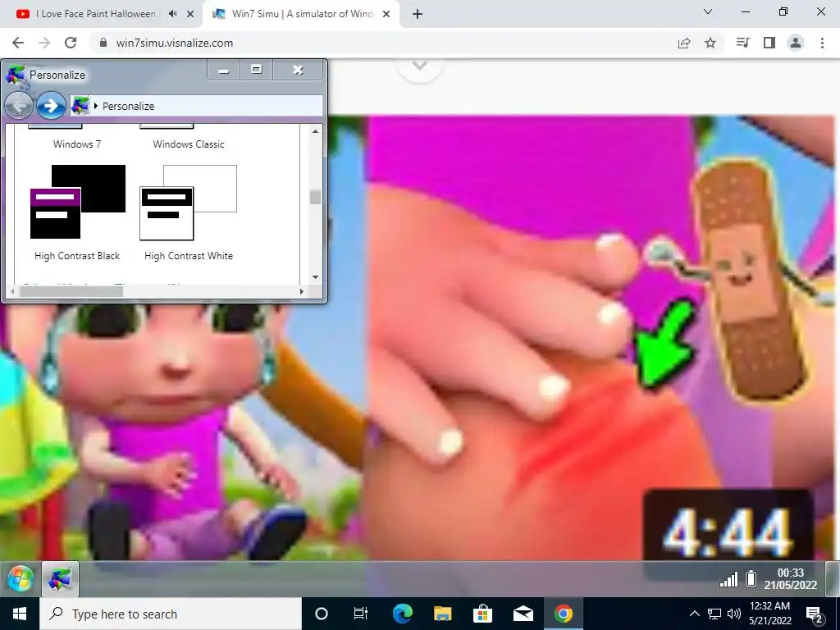Click the address bar URL win7simu.visnalize.com

pyautogui.click(x=175, y=43)
